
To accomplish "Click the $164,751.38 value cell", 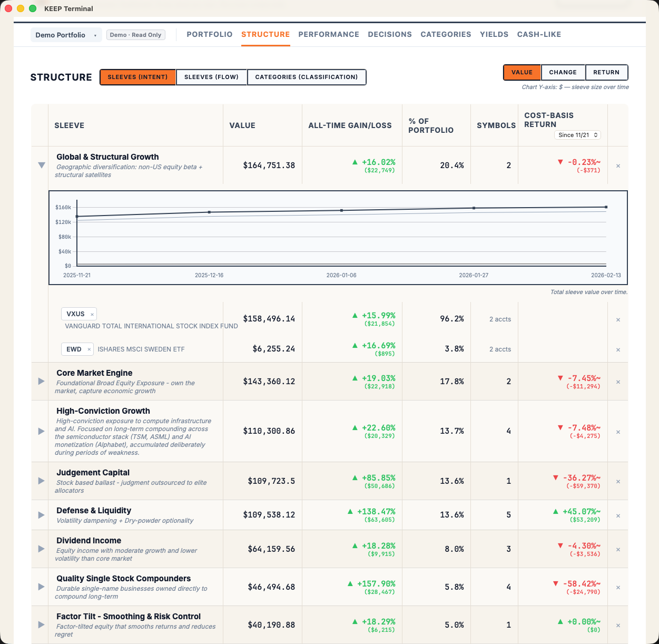I will [x=269, y=165].
